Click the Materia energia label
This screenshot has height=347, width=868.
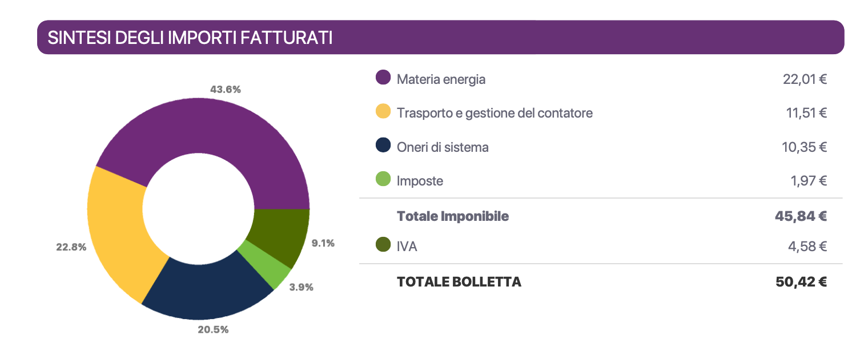click(x=441, y=79)
